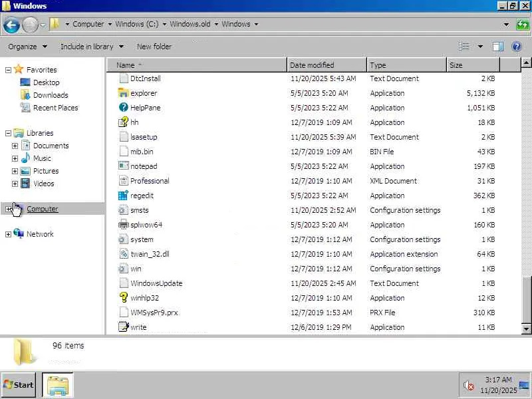
Task: Sort by the Date modified column header
Action: (x=327, y=65)
